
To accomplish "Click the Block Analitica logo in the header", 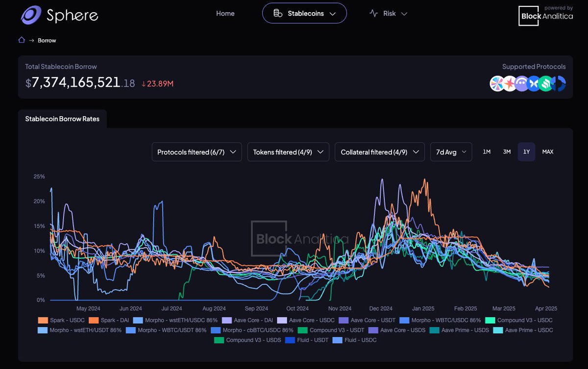I will [x=545, y=15].
